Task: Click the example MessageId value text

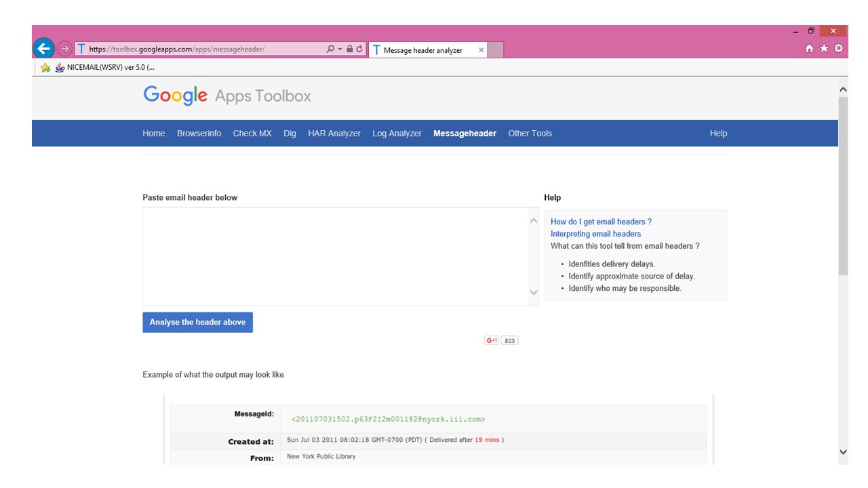Action: pos(388,419)
